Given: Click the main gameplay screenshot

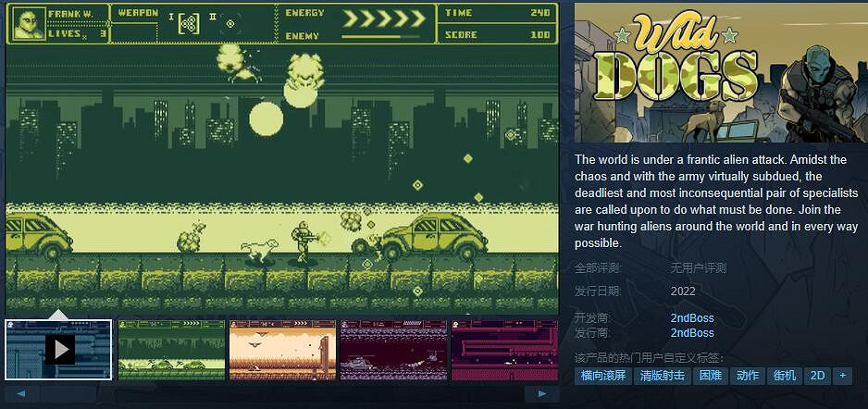Looking at the screenshot, I should [x=281, y=157].
